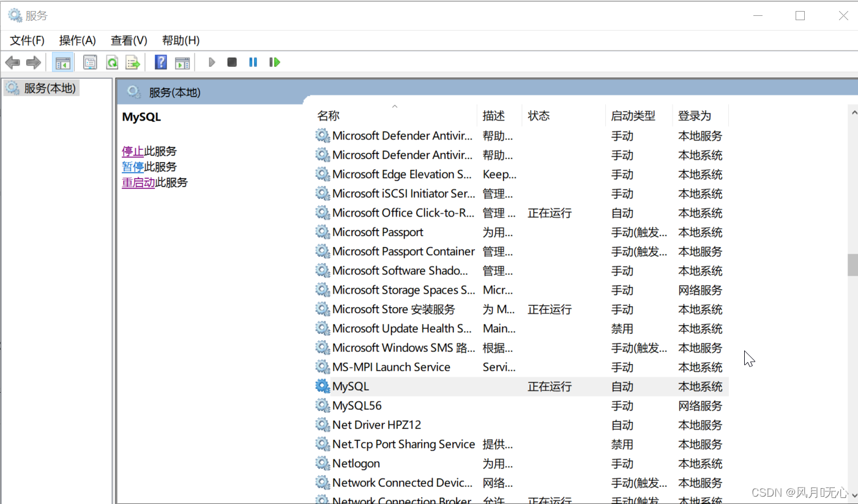Click the Servi... description of MS-MPI Launch Service

499,367
